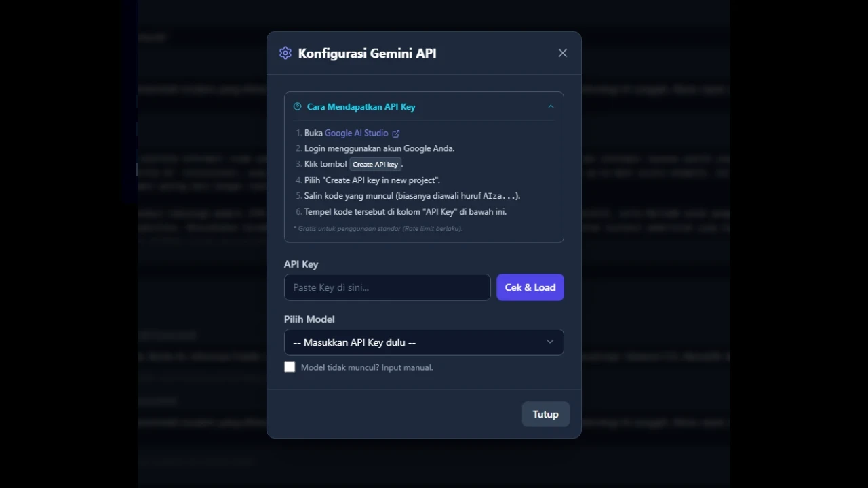This screenshot has width=868, height=488.
Task: Click the Create API key button label
Action: click(375, 164)
